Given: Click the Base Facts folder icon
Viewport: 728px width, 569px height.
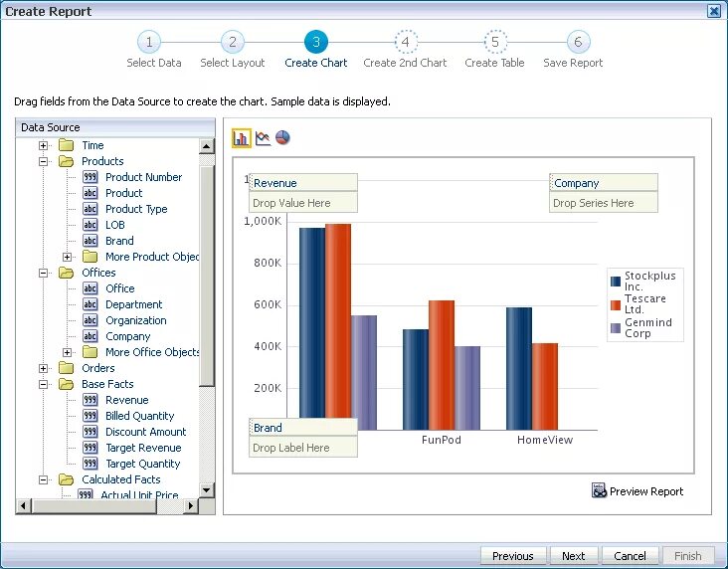Looking at the screenshot, I should (x=67, y=384).
